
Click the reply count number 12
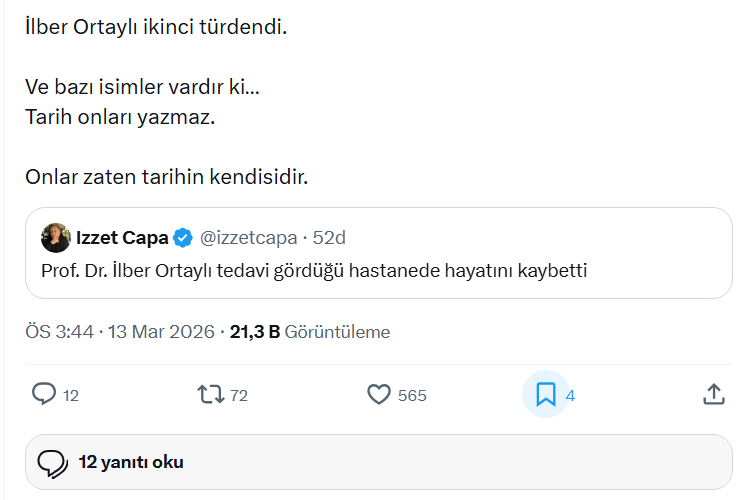[x=71, y=395]
